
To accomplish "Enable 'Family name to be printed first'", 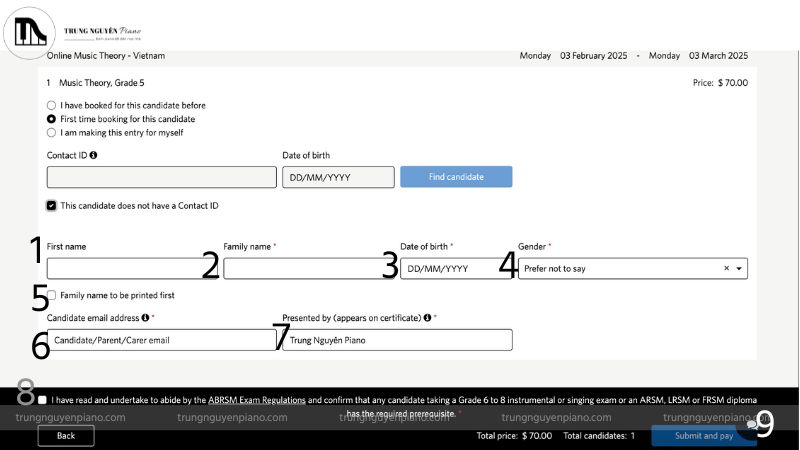I will click(51, 296).
